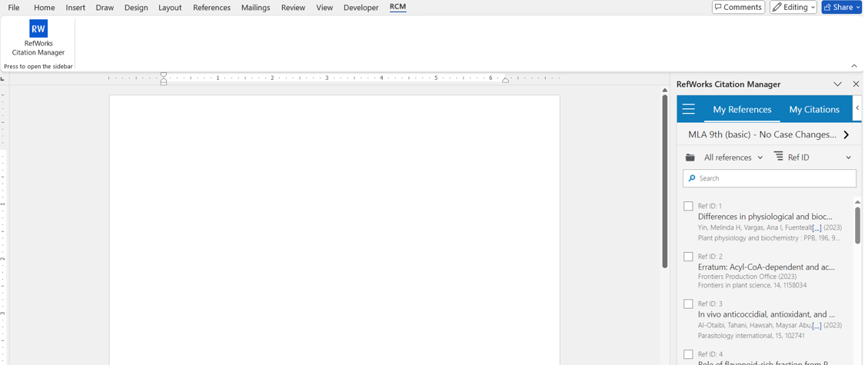Open reference titled In vivo anticoccidial, antioxidant
The width and height of the screenshot is (868, 365).
click(767, 314)
